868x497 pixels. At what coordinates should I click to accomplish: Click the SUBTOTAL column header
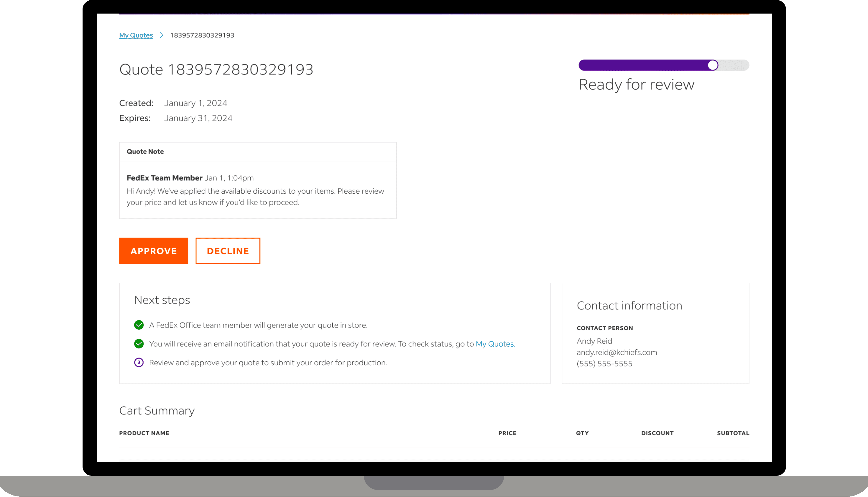tap(733, 433)
